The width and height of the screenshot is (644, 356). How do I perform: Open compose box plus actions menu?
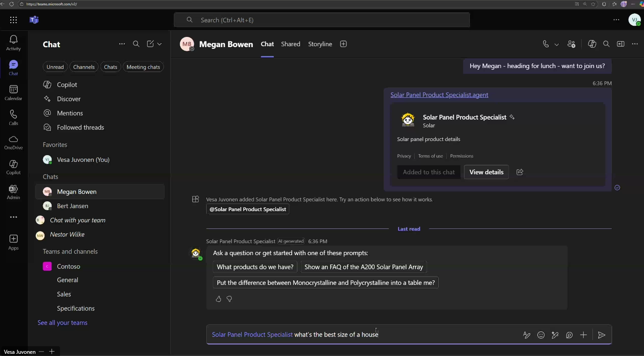click(x=584, y=335)
